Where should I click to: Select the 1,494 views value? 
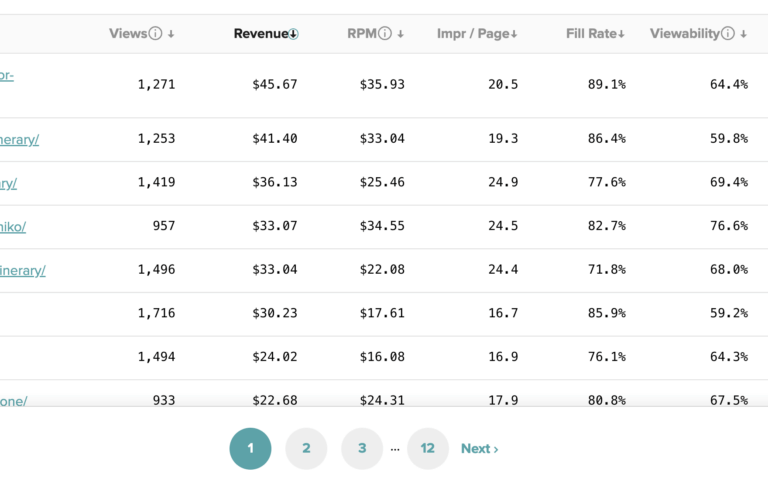(156, 357)
